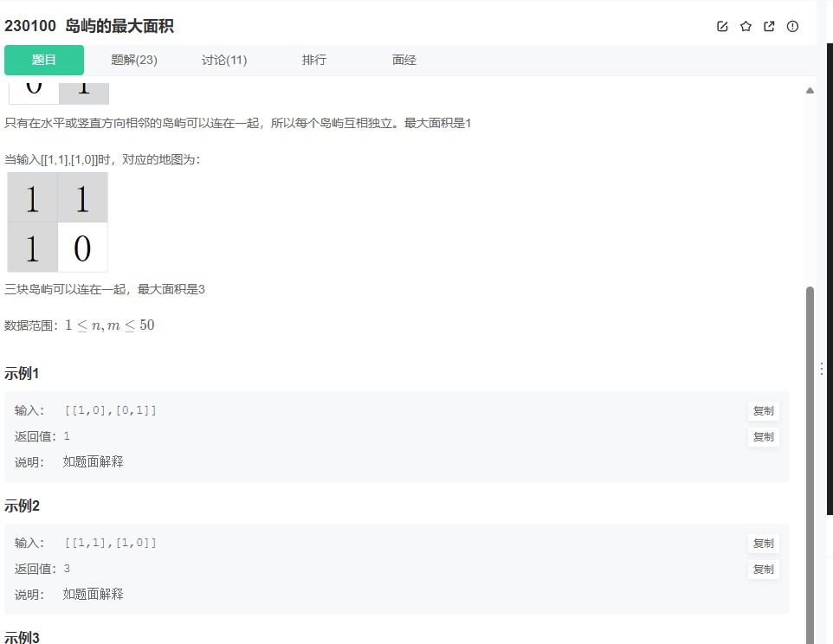
Task: Click the 示例2 heading
Action: (22, 506)
